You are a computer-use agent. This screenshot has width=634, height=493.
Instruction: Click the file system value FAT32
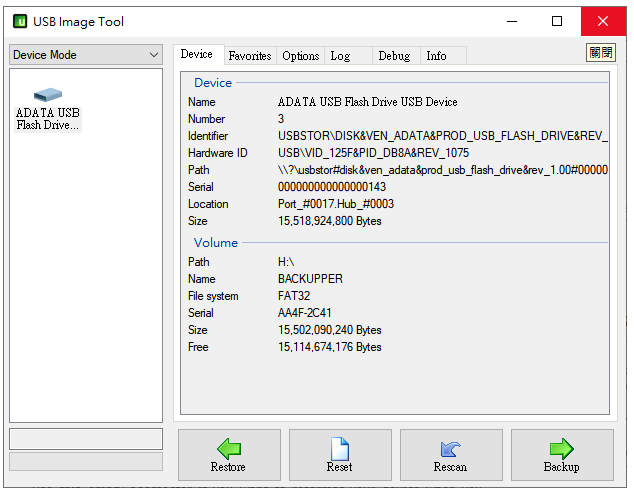294,296
